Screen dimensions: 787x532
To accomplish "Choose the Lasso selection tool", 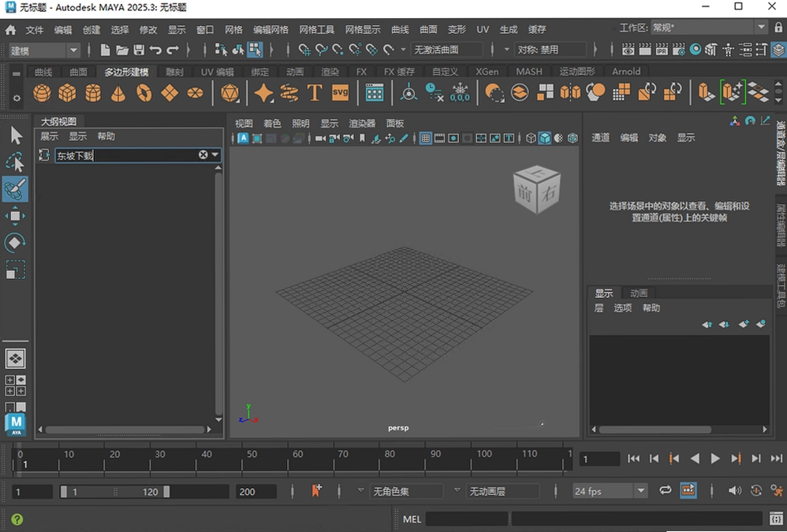I will (x=15, y=162).
